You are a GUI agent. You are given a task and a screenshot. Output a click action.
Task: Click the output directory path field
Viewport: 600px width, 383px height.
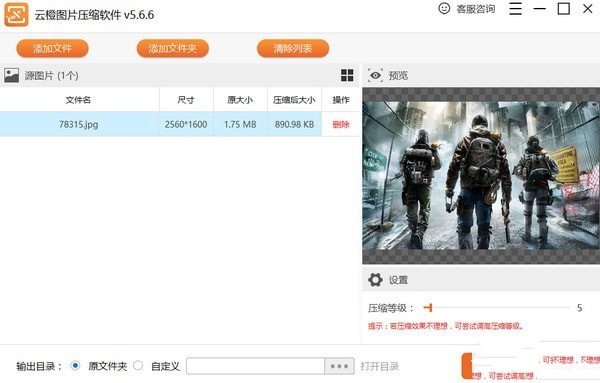(x=255, y=366)
